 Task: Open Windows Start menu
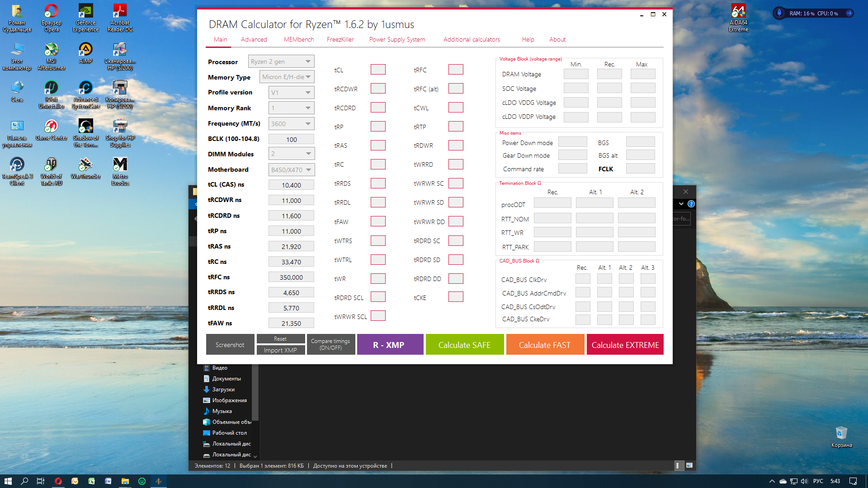[x=8, y=481]
